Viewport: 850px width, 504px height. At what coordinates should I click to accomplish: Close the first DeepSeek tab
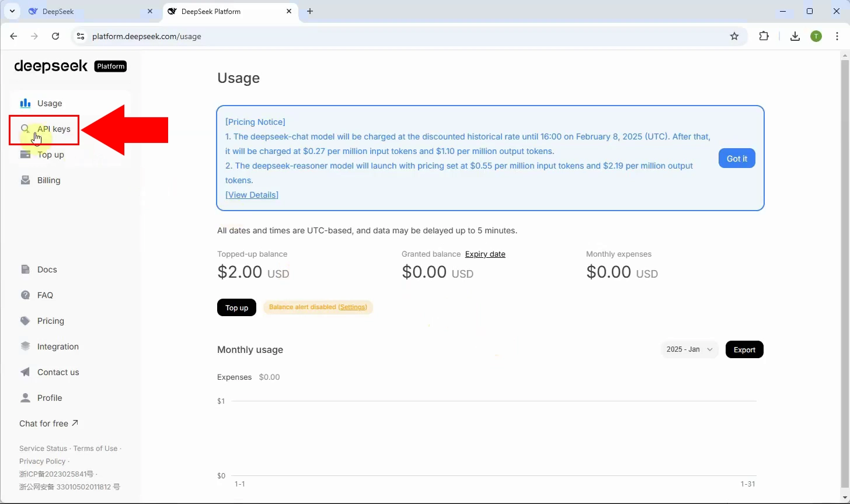(150, 11)
